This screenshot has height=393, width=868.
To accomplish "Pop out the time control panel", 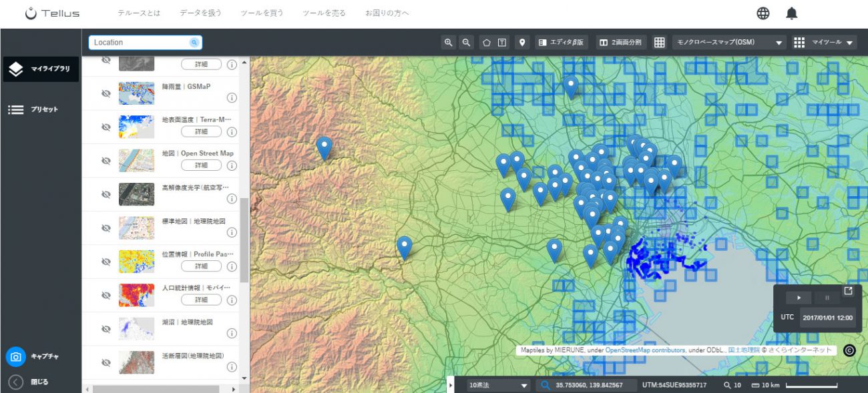I will (848, 291).
